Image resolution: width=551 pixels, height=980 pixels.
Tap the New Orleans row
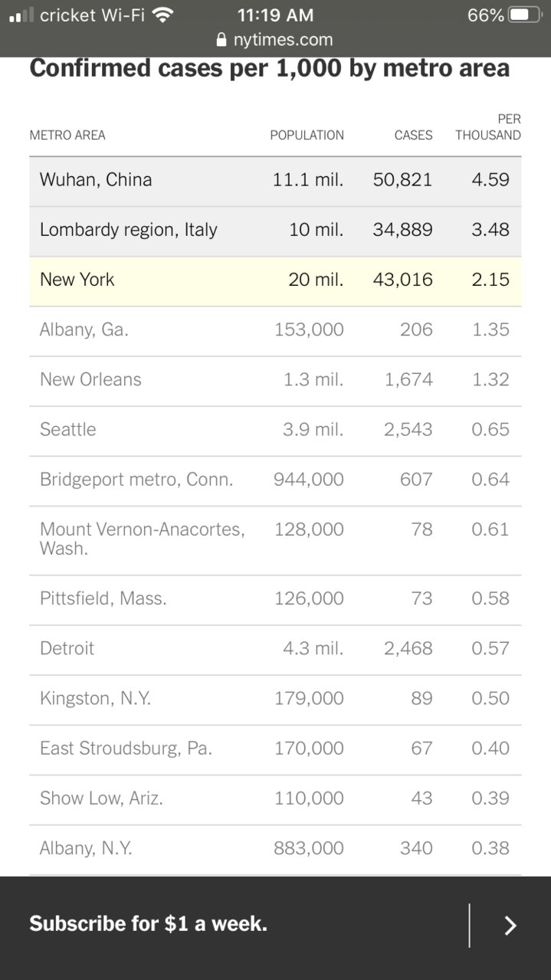[275, 380]
